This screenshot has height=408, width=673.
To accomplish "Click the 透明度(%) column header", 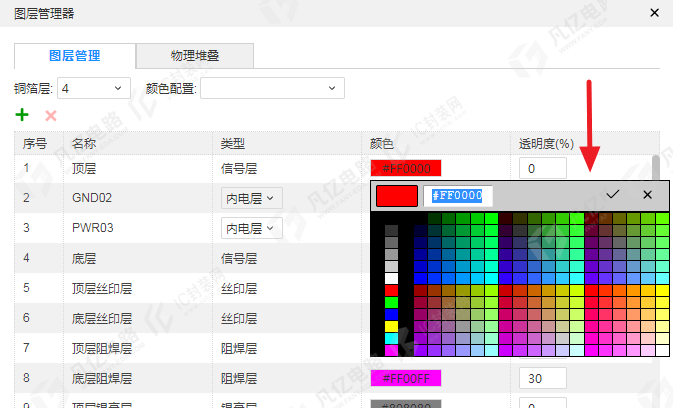I will (x=546, y=143).
